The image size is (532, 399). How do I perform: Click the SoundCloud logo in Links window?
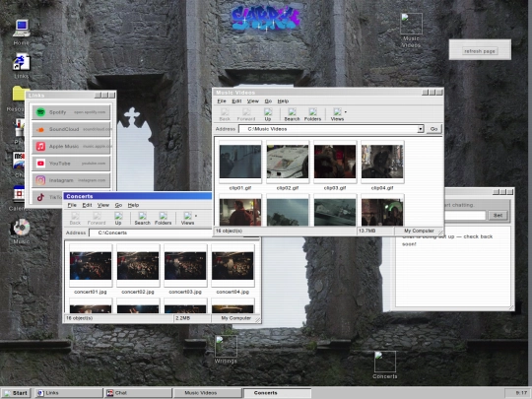40,129
